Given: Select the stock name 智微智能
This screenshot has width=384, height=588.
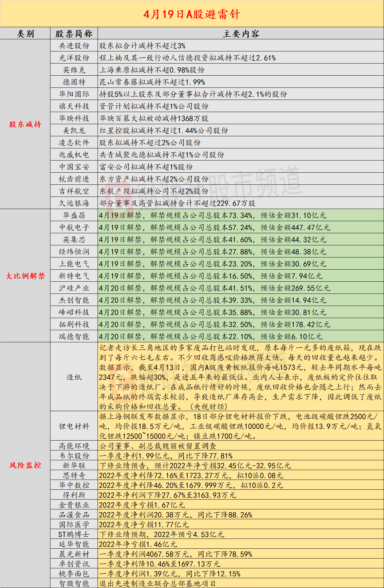Looking at the screenshot, I should pyautogui.click(x=74, y=583).
